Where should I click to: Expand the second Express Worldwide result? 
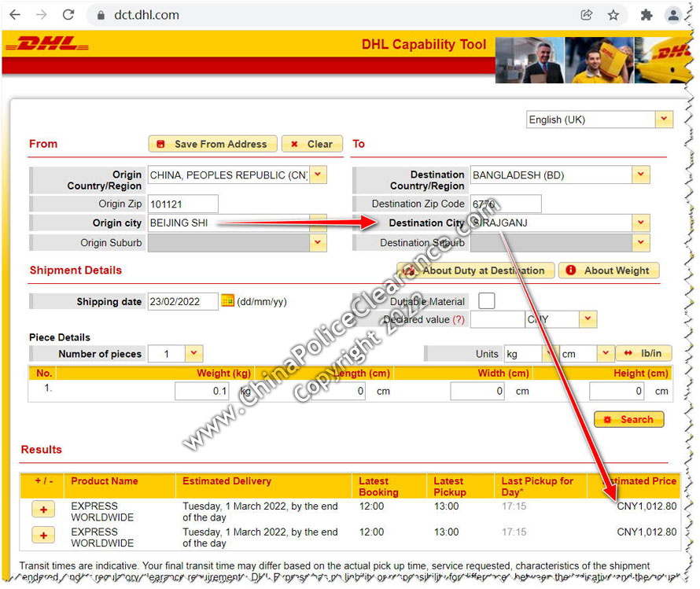(43, 535)
